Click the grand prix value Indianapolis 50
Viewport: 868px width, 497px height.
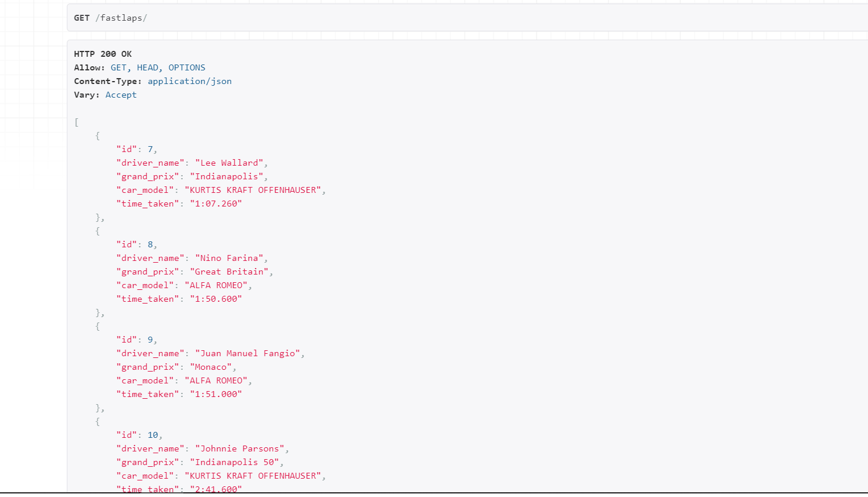pos(234,462)
